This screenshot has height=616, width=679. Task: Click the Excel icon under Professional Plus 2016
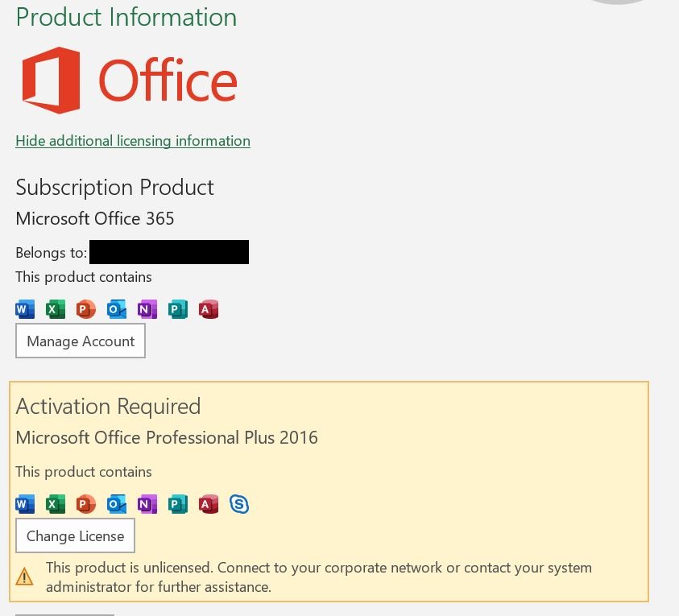(56, 504)
